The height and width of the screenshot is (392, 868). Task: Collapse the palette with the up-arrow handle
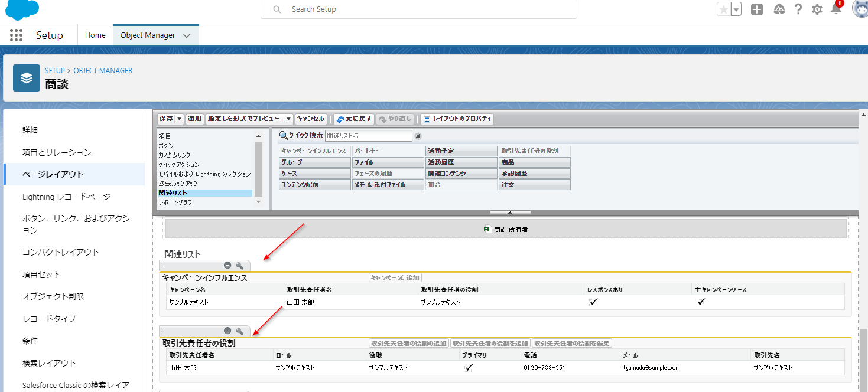[x=511, y=212]
